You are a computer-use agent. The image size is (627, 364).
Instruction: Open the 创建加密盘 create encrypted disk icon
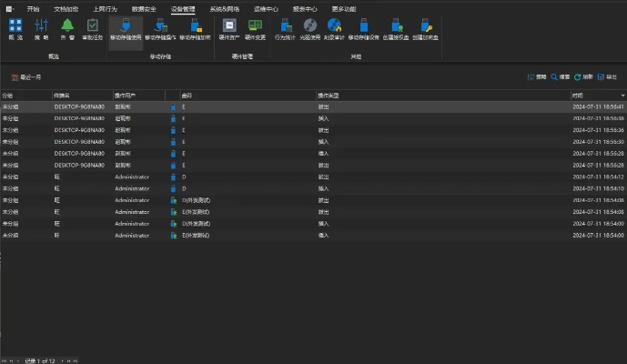pyautogui.click(x=424, y=25)
